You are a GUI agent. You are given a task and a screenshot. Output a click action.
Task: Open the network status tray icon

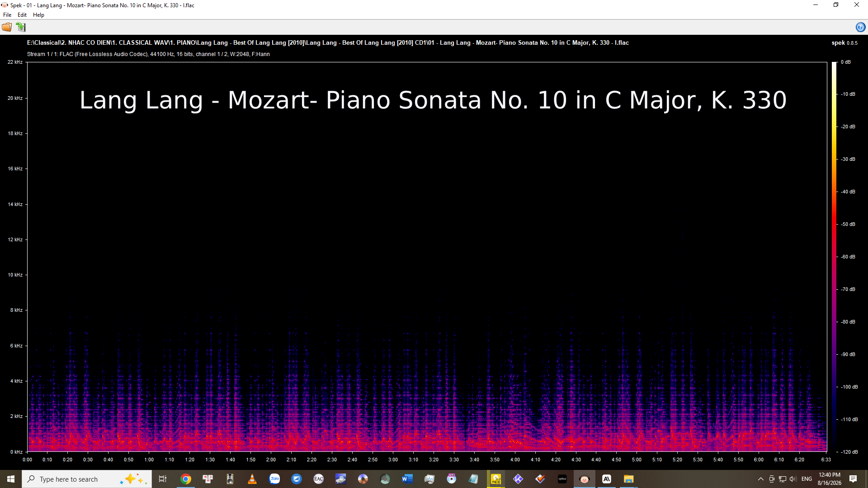click(783, 479)
